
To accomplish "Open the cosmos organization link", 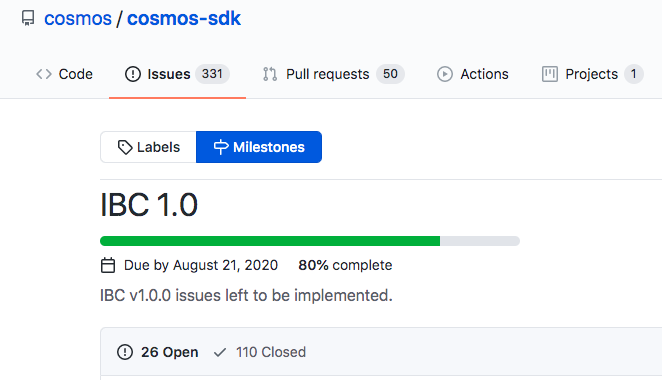I will 78,19.
